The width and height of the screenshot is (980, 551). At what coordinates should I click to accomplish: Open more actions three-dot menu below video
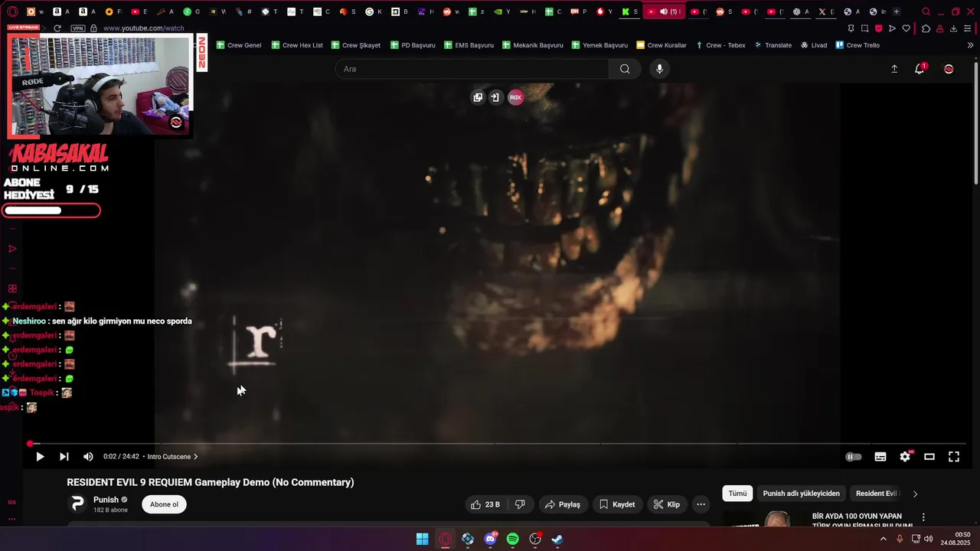pyautogui.click(x=701, y=504)
